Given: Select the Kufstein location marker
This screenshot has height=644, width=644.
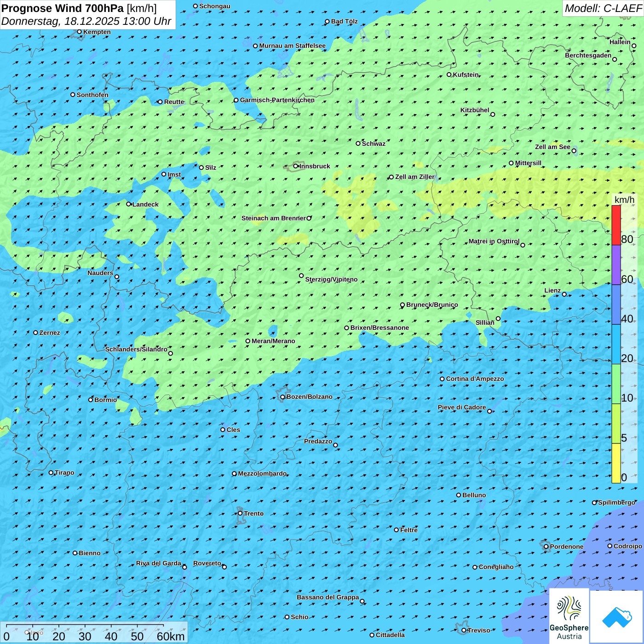Looking at the screenshot, I should (x=449, y=75).
